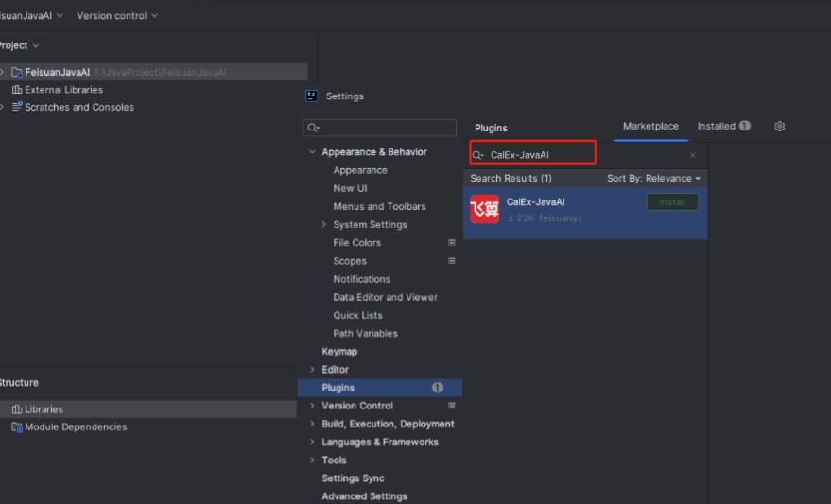The height and width of the screenshot is (504, 831).
Task: Click the 22K downloads count
Action: (x=521, y=218)
